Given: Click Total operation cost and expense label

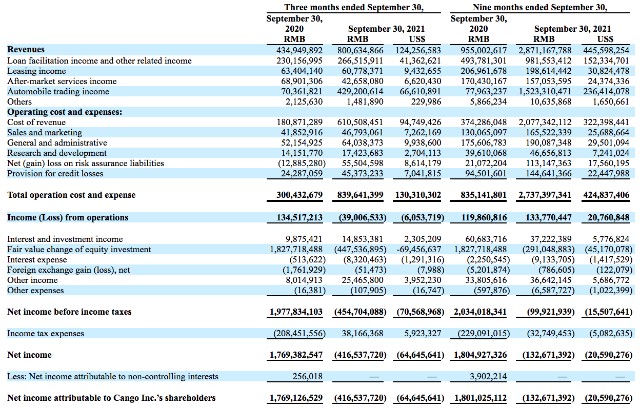Looking at the screenshot, I should (71, 195).
